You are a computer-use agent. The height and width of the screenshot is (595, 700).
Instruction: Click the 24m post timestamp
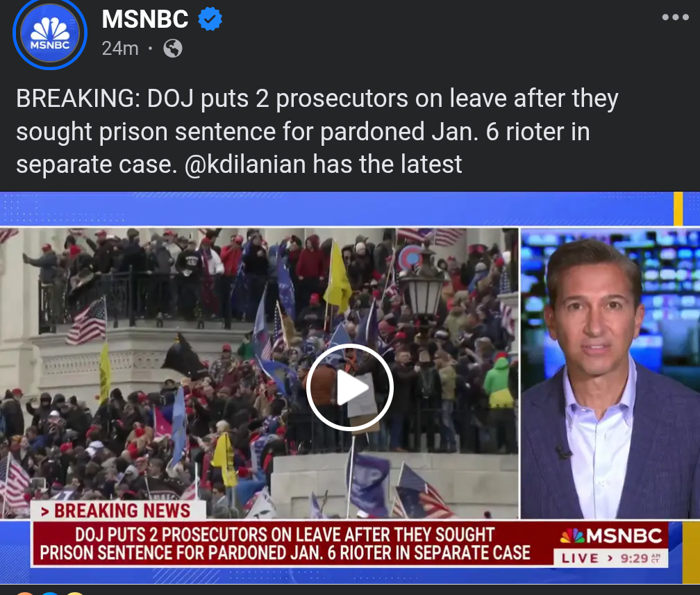pos(120,48)
